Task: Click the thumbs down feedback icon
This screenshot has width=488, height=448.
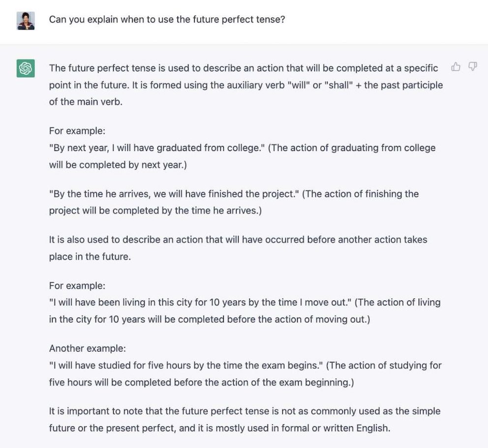Action: [x=473, y=66]
